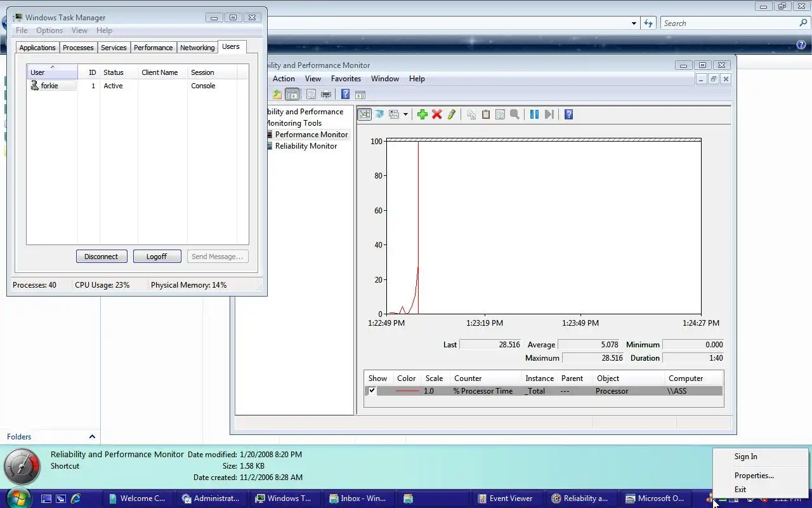The image size is (812, 508).
Task: Select Reliability Monitor tree node
Action: [306, 146]
